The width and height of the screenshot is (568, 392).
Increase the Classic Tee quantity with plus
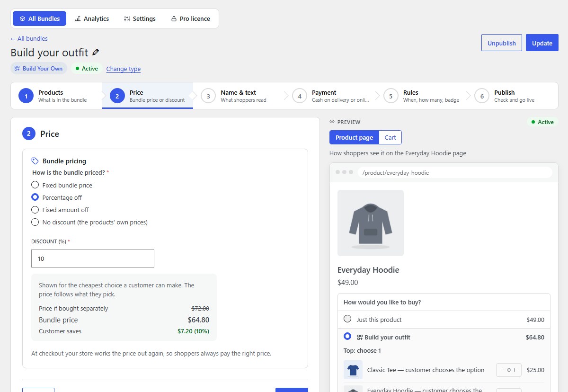click(515, 370)
